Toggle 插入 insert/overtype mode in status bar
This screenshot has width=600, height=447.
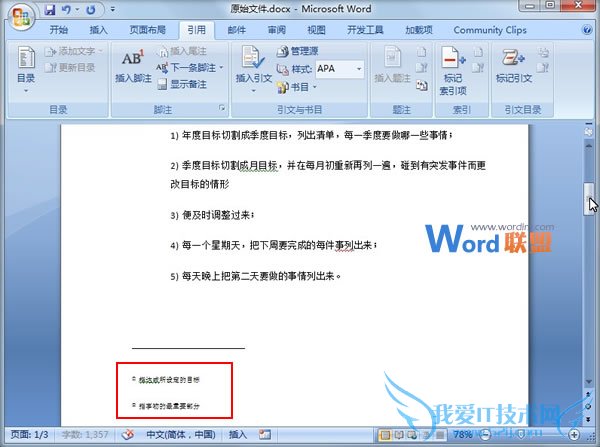[x=238, y=435]
